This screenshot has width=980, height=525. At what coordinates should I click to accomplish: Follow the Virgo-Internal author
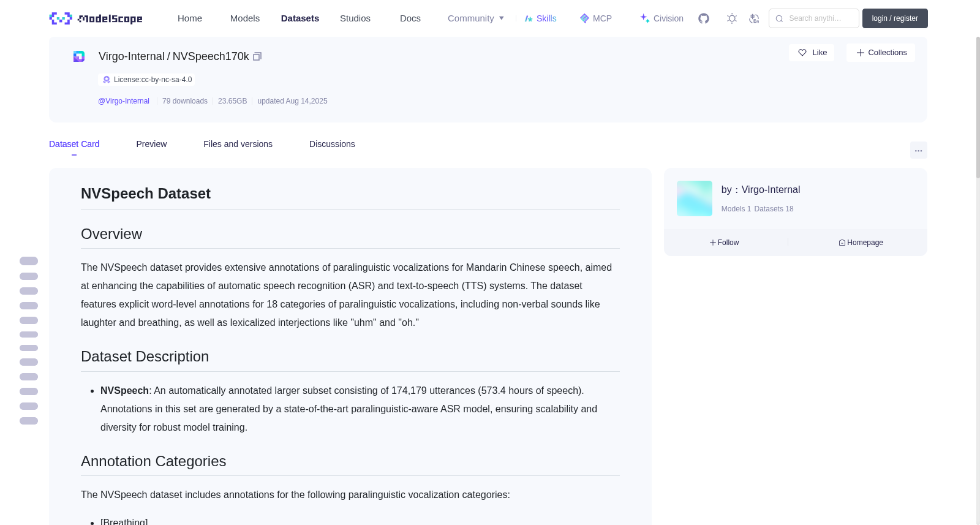coord(725,243)
